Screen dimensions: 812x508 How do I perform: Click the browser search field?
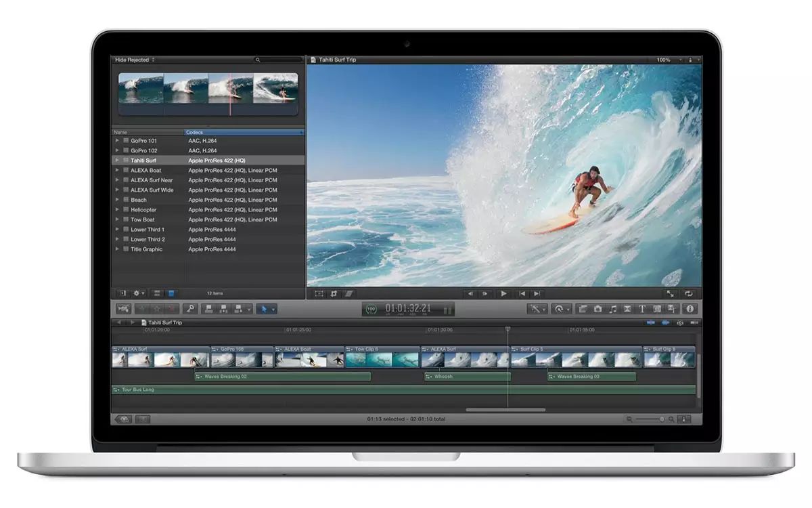(x=277, y=60)
